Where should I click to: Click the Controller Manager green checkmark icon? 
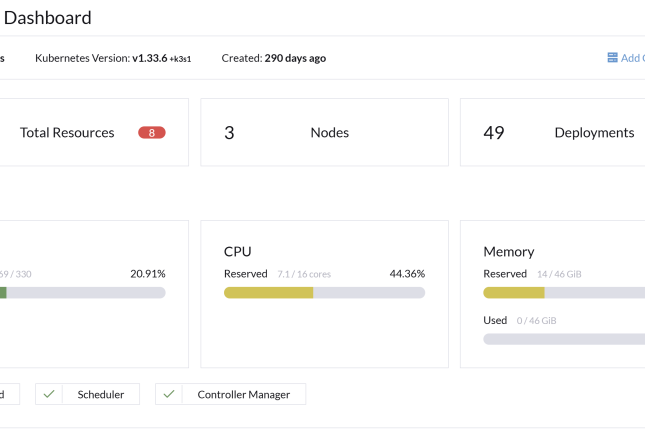tap(169, 394)
